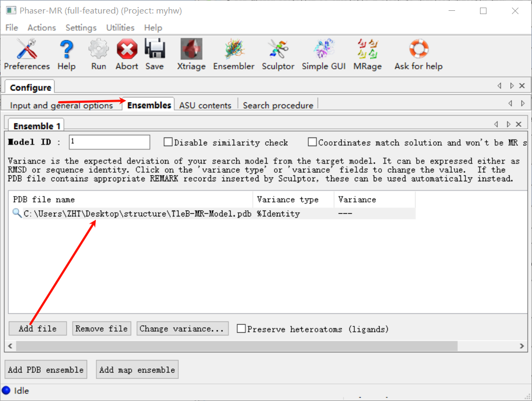This screenshot has width=532, height=401.
Task: Click the --- variance value cell
Action: [346, 214]
